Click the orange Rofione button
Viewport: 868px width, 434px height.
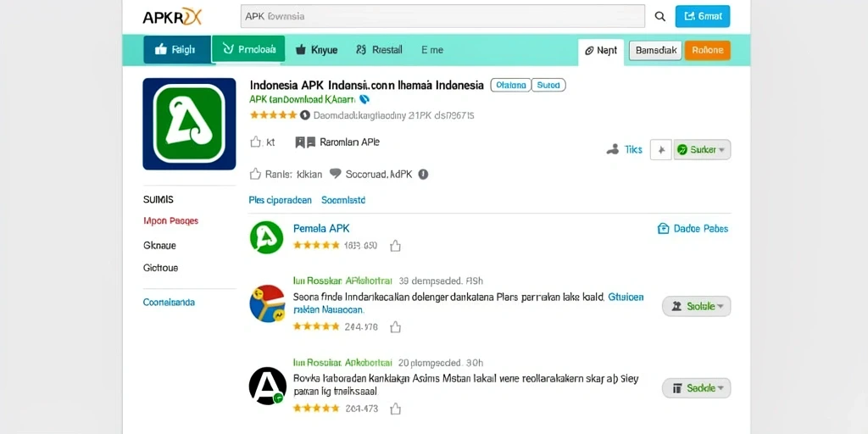tap(708, 50)
